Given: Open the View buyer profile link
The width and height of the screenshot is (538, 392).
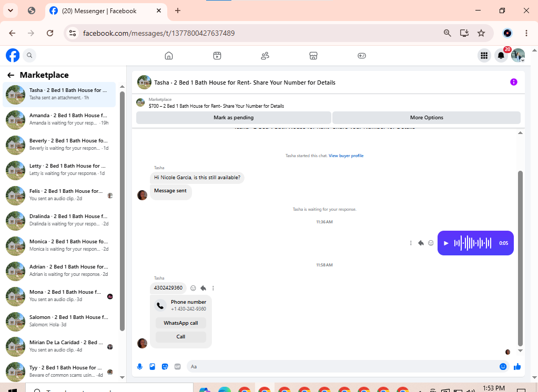Looking at the screenshot, I should tap(346, 156).
